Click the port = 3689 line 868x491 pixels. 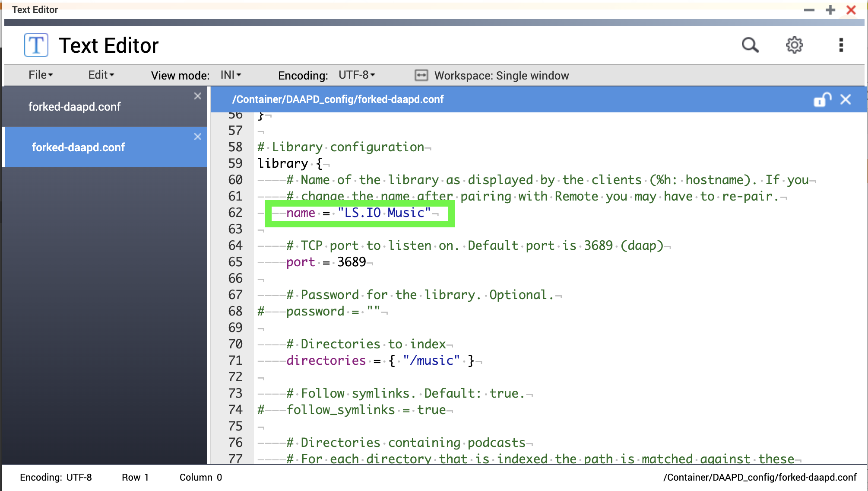(x=326, y=262)
